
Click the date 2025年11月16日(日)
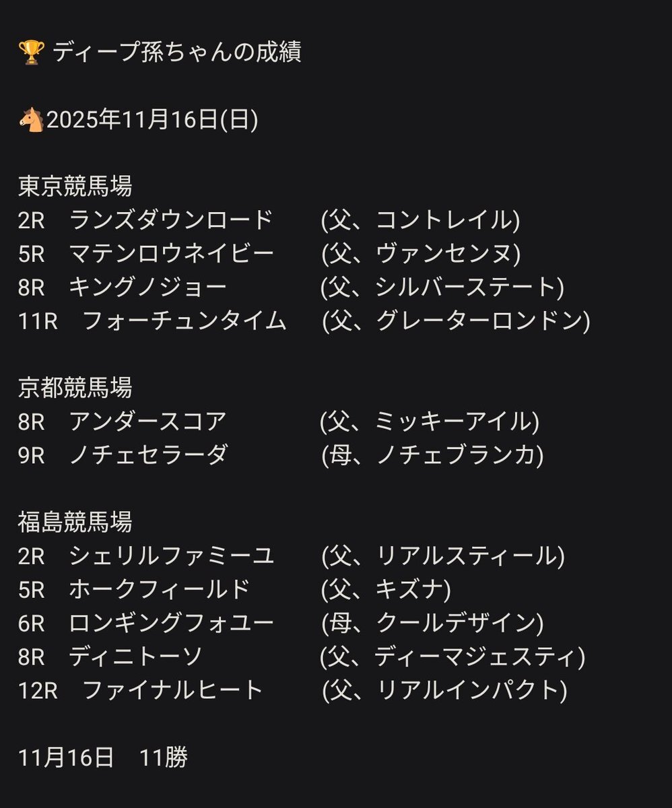click(152, 121)
